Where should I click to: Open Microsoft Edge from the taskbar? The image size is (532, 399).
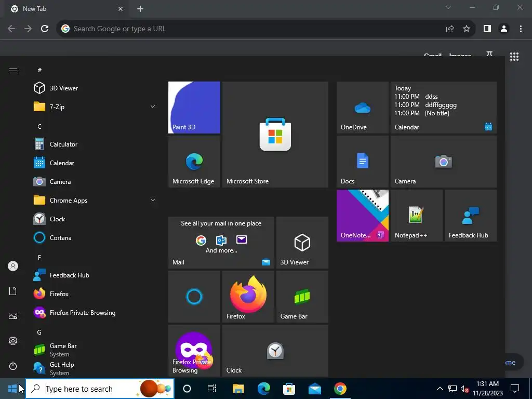[263, 389]
